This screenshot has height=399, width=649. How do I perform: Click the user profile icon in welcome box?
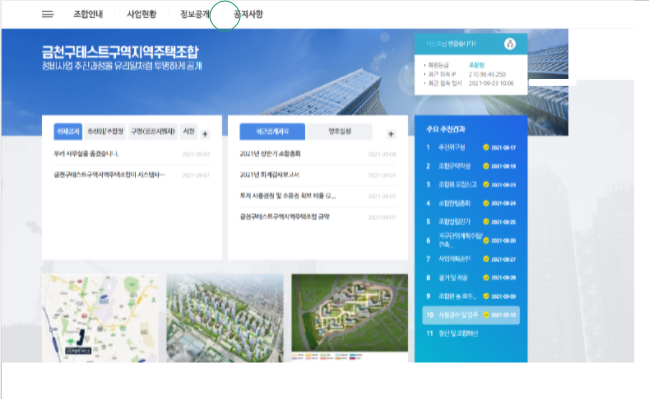(x=510, y=43)
